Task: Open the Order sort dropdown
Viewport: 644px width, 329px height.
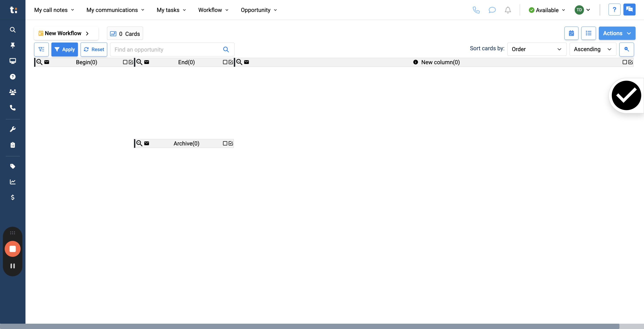Action: (x=537, y=49)
